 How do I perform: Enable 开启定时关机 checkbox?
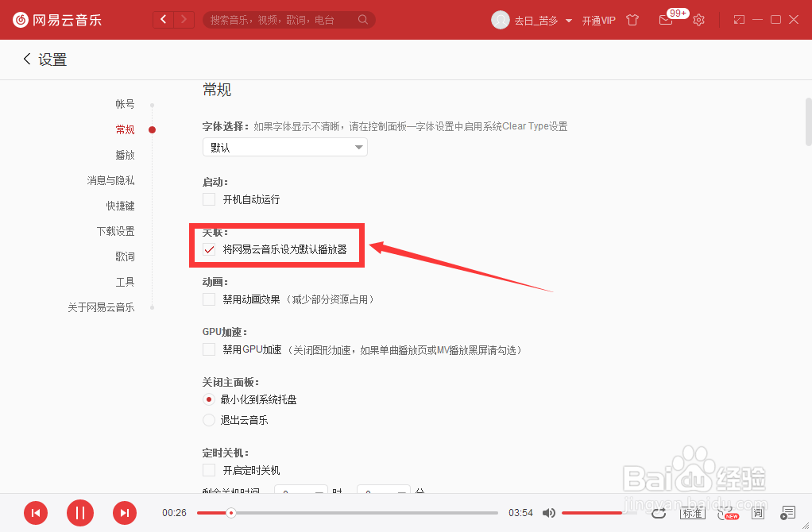209,470
